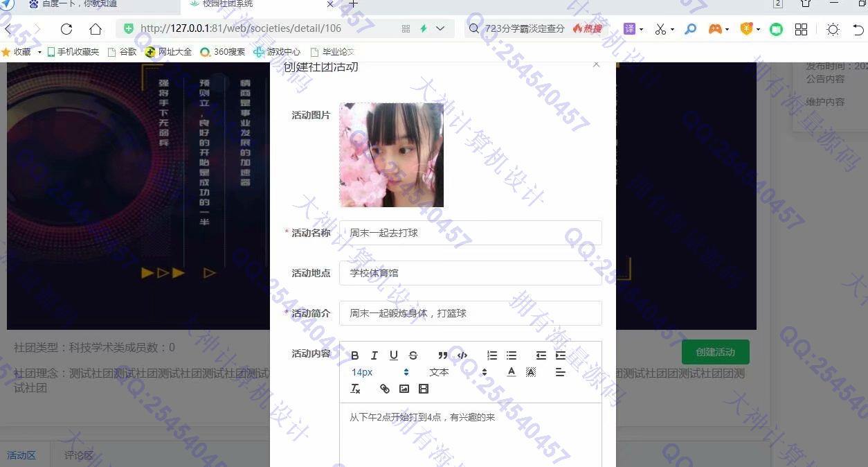Click the address bar URL

pyautogui.click(x=241, y=28)
